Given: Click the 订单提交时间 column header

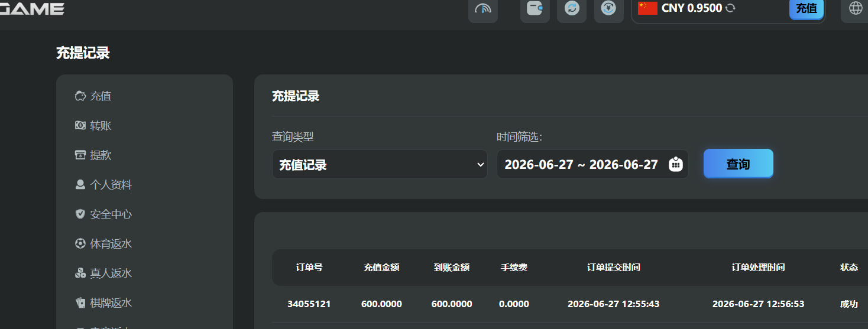Looking at the screenshot, I should click(x=614, y=268).
